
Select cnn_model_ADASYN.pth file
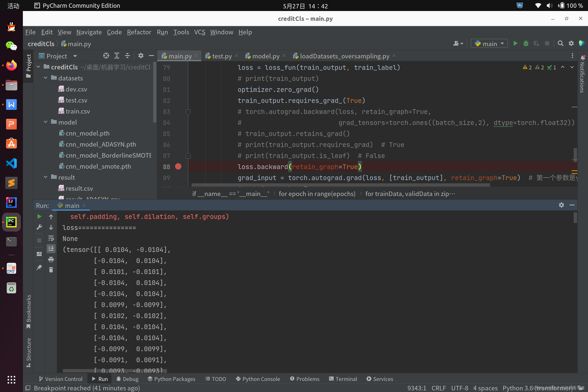[101, 144]
